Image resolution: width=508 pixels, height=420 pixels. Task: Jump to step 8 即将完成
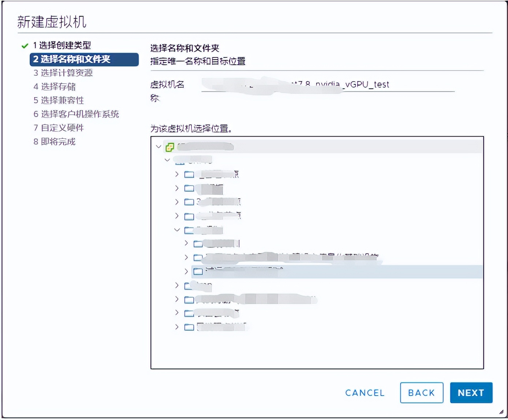[54, 142]
